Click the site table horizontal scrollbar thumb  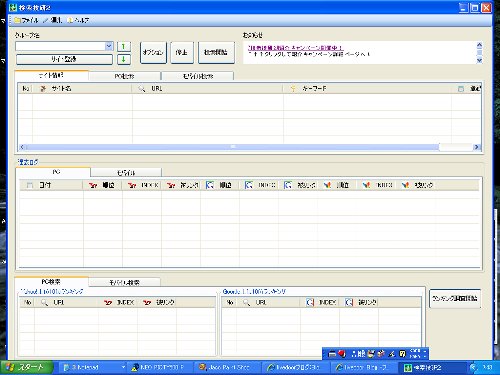232,147
